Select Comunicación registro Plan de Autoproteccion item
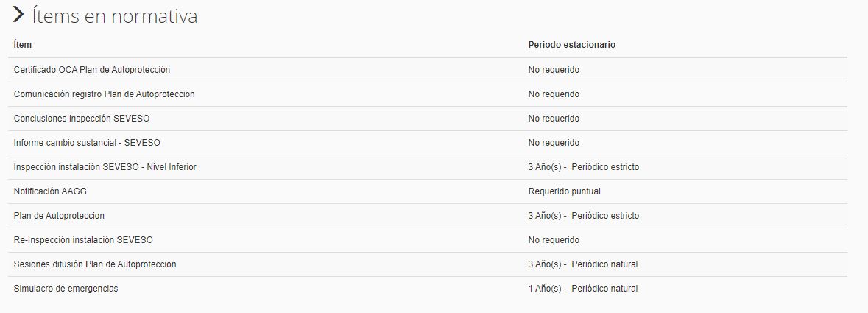Screen dimensions: 868x313 [104, 94]
